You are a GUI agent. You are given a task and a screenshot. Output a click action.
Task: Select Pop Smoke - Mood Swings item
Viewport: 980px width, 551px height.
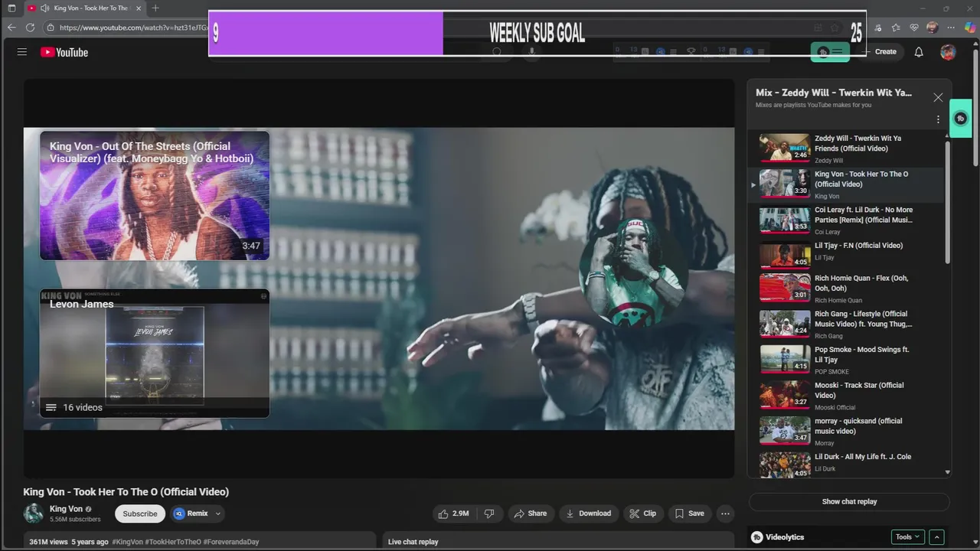(x=847, y=360)
